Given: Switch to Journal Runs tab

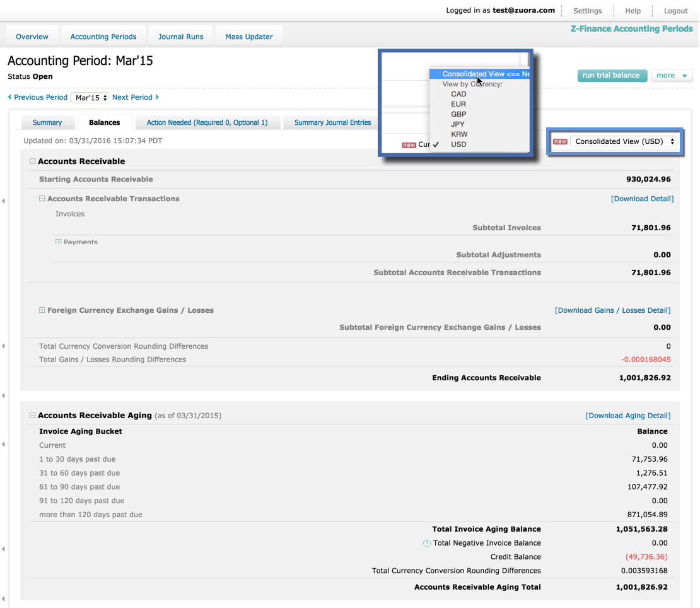Looking at the screenshot, I should tap(181, 37).
